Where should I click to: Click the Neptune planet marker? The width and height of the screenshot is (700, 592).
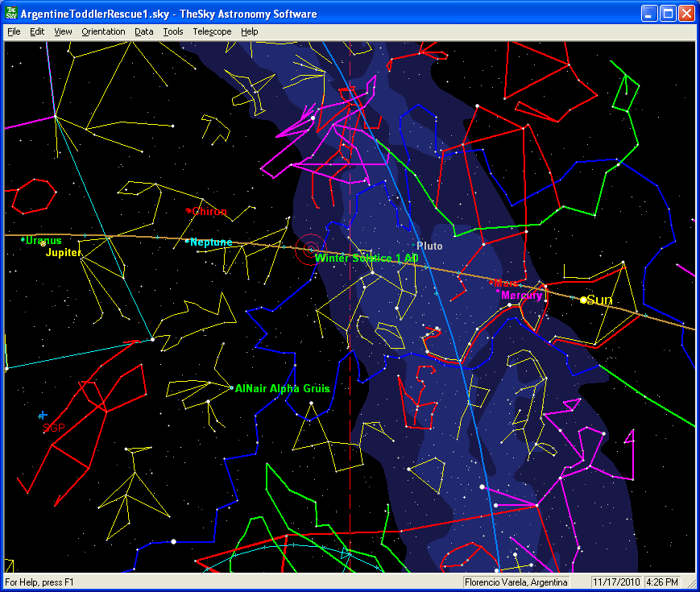(187, 241)
